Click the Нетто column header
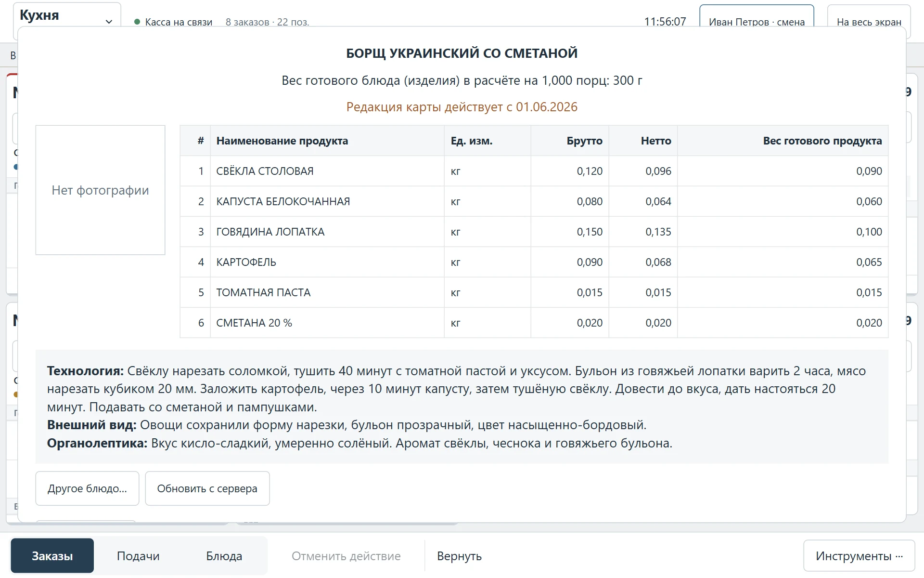 643,141
